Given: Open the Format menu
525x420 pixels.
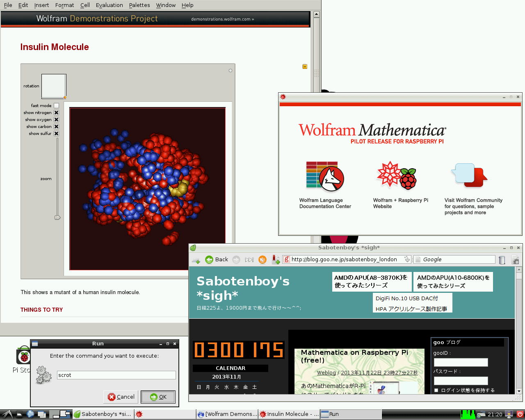Looking at the screenshot, I should pos(64,5).
